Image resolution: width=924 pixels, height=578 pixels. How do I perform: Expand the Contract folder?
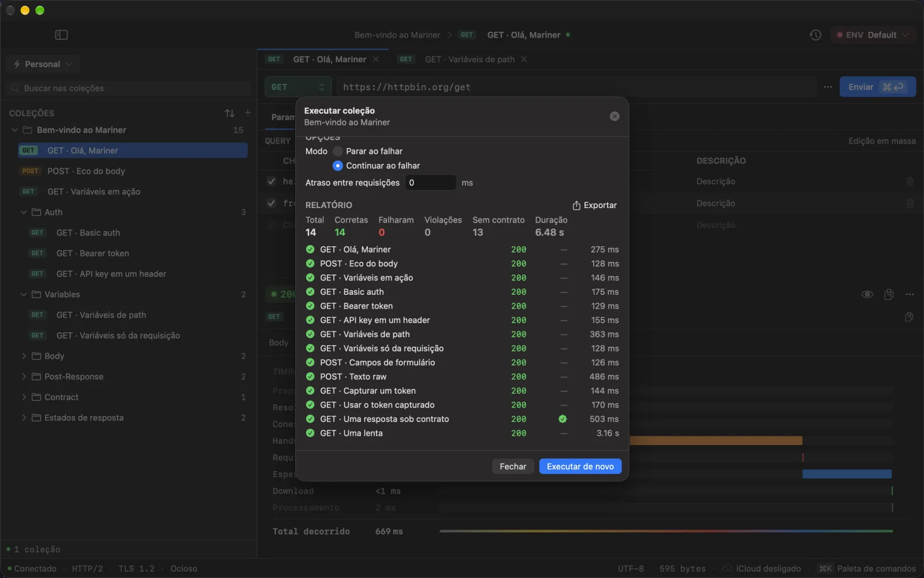tap(24, 397)
